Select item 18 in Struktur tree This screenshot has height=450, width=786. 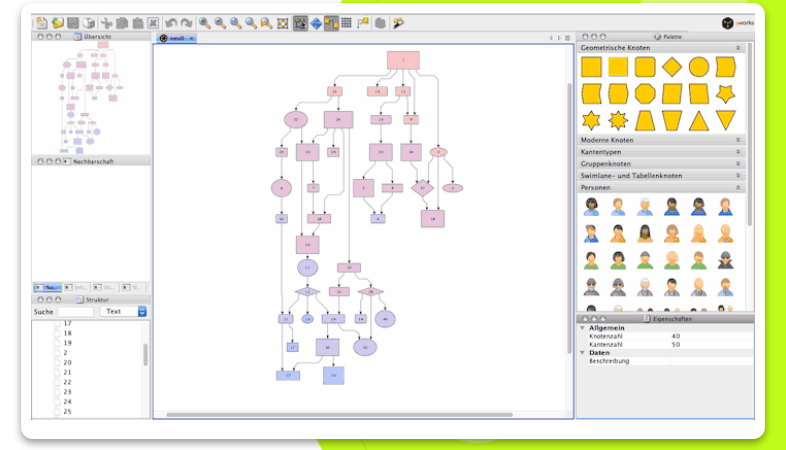pos(67,333)
